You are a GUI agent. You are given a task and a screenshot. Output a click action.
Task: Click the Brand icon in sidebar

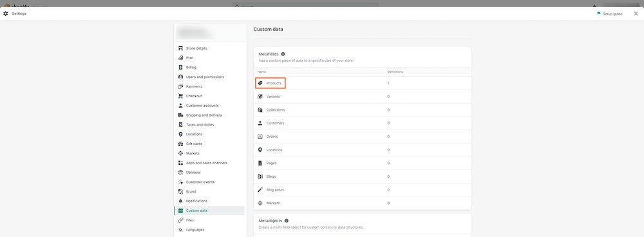click(x=181, y=191)
